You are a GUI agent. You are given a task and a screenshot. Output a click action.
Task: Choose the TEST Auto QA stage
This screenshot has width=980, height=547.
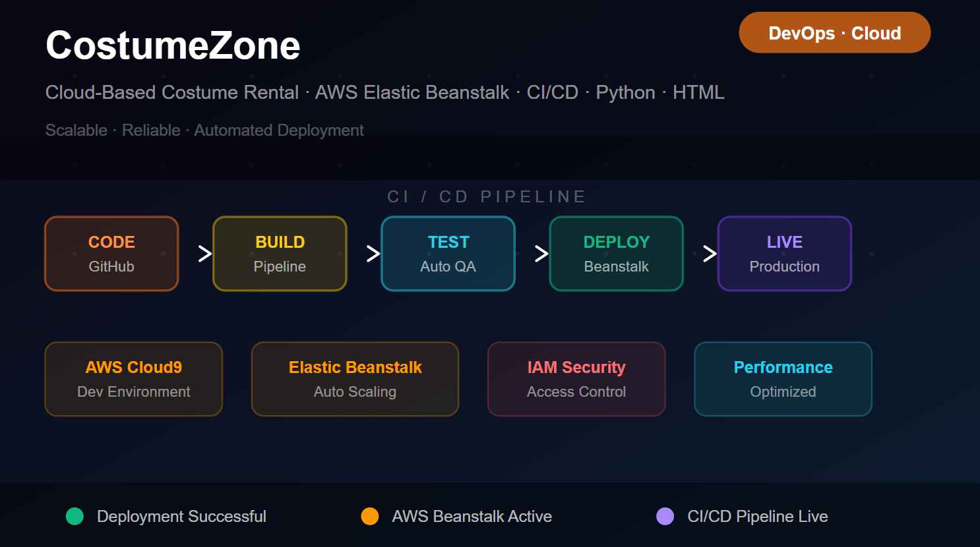(x=448, y=254)
